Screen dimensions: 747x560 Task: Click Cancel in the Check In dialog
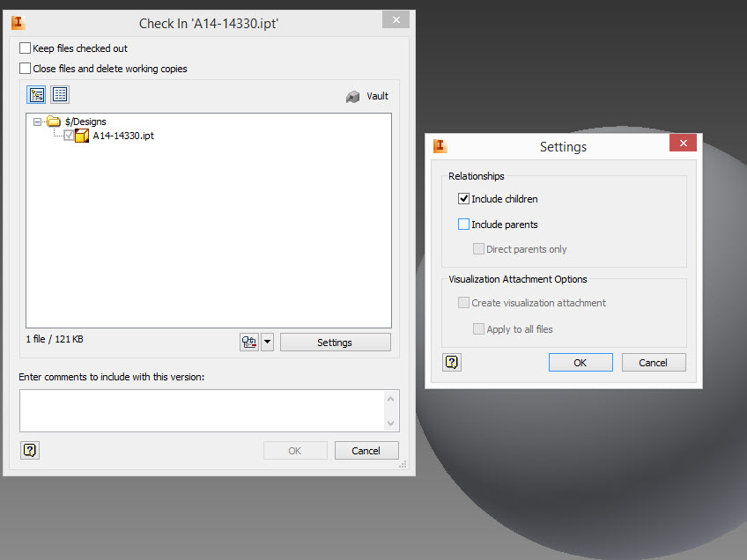click(366, 451)
